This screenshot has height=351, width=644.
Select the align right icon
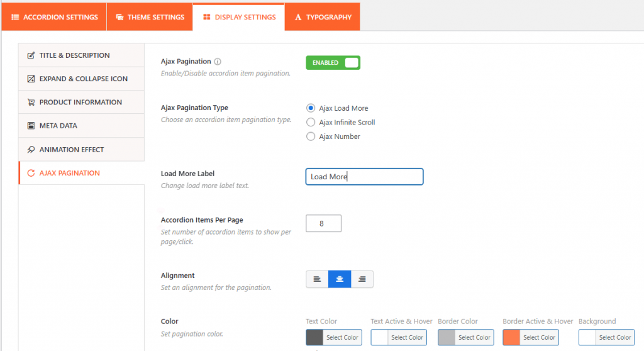tap(362, 279)
